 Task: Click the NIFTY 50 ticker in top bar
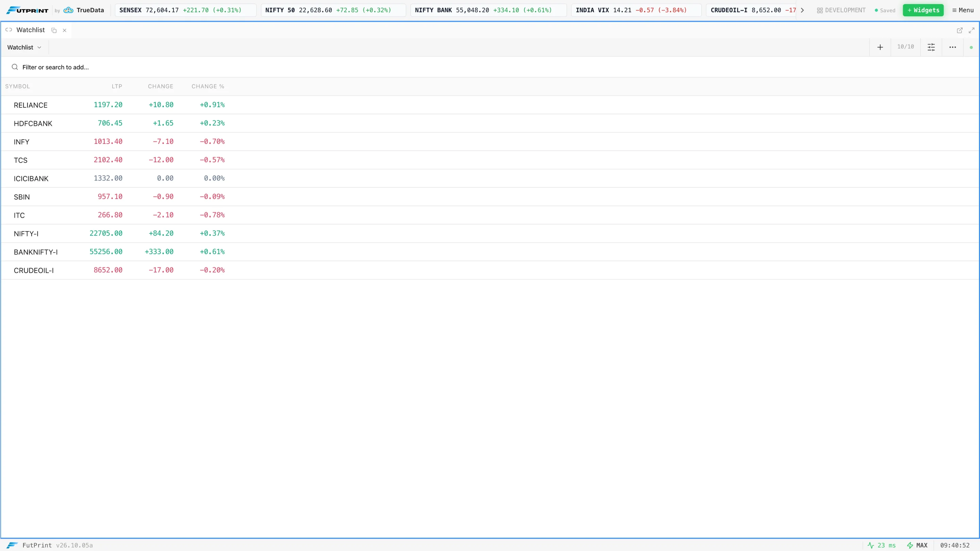(333, 10)
